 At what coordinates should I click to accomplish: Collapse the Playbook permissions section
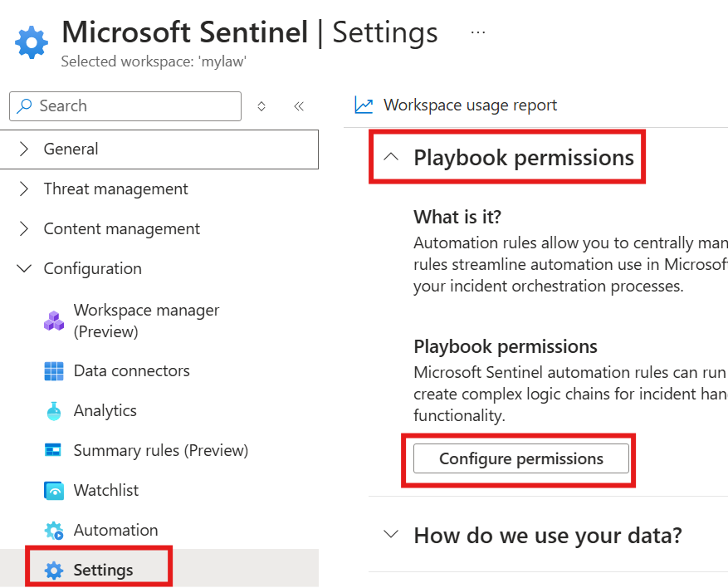coord(393,158)
